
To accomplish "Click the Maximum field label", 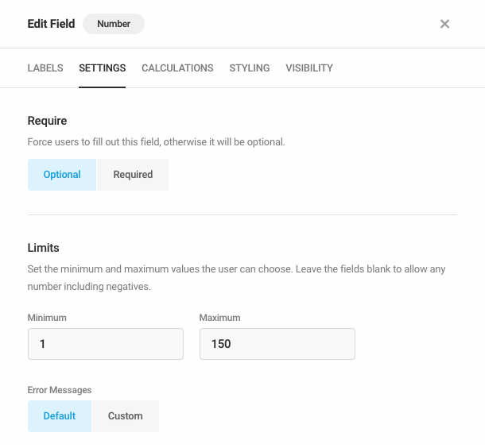I will coord(219,318).
